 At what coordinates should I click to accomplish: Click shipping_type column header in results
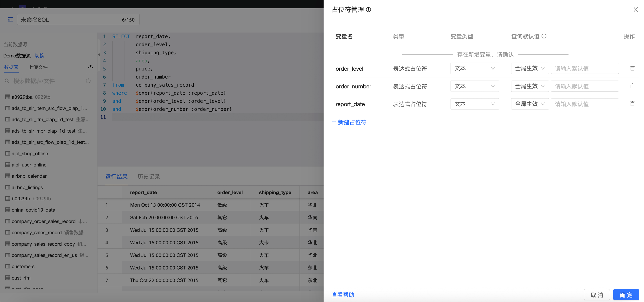pyautogui.click(x=275, y=193)
